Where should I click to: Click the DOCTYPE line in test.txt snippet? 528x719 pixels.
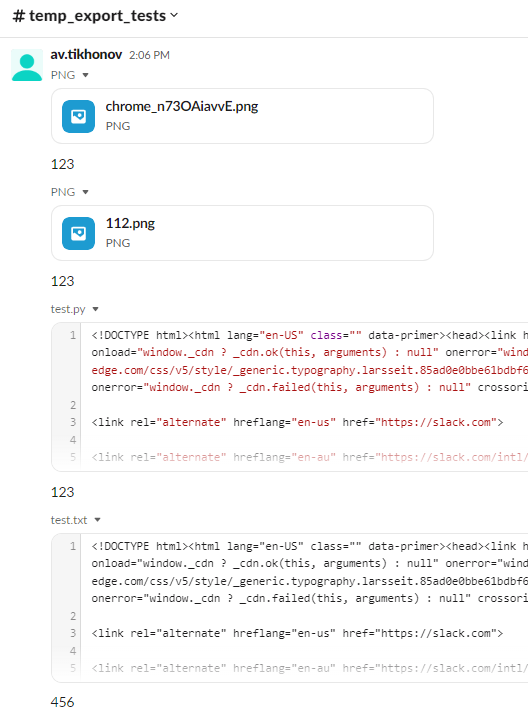click(310, 547)
